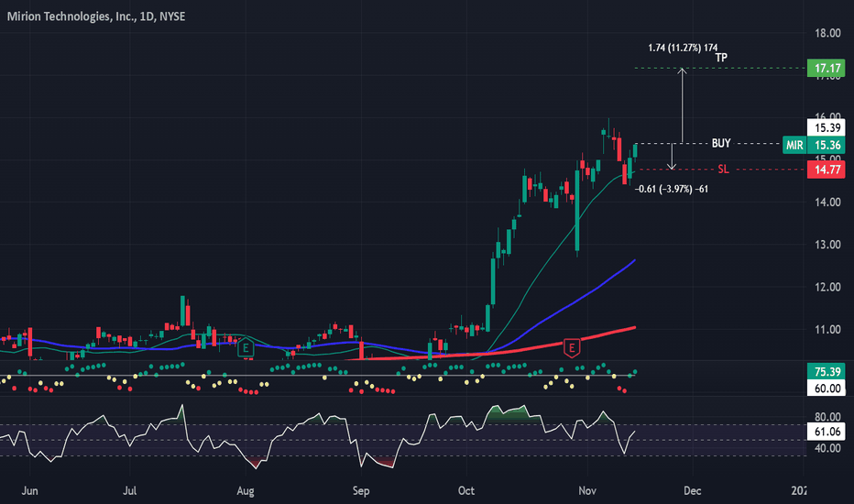Image resolution: width=854 pixels, height=504 pixels.
Task: Click the 13.00 price axis label
Action: click(x=827, y=245)
